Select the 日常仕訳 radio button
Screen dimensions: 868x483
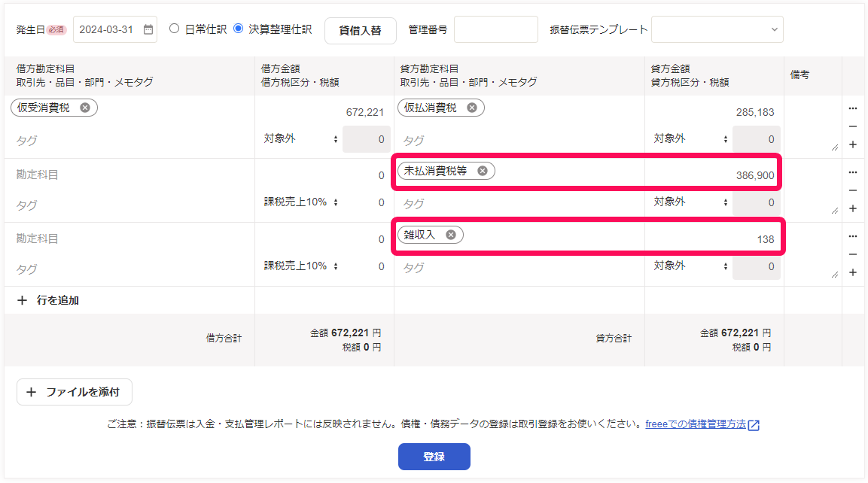tap(175, 29)
